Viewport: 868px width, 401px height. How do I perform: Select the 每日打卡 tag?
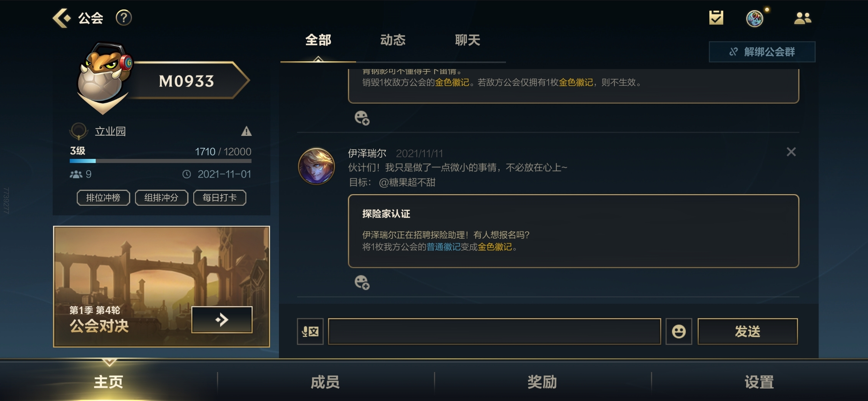tap(220, 198)
